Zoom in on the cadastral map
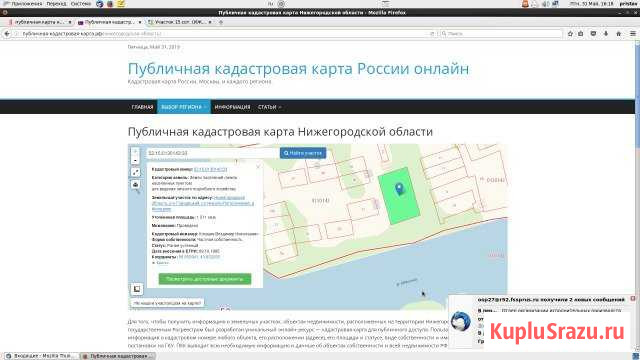The width and height of the screenshot is (640, 360). [136, 151]
